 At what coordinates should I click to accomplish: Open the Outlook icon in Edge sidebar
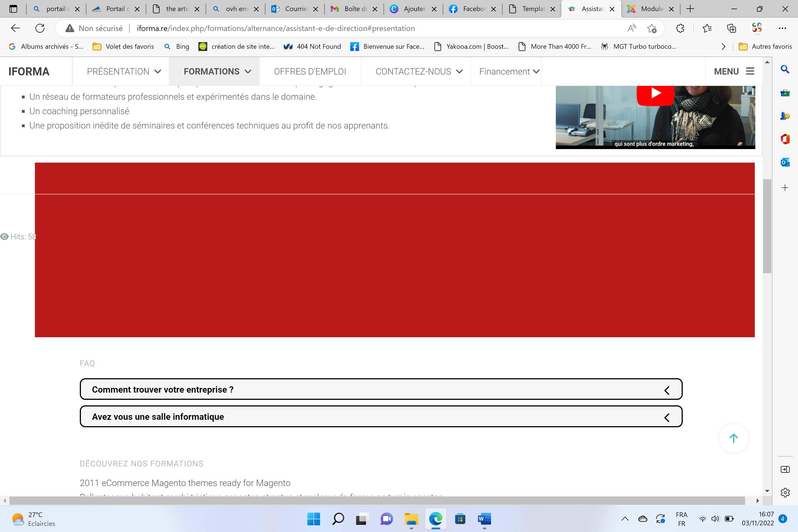coord(785,163)
